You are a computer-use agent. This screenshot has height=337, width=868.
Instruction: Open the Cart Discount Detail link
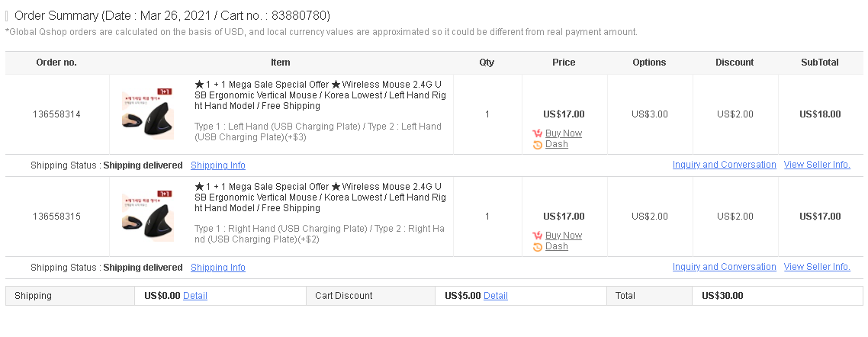(x=496, y=296)
